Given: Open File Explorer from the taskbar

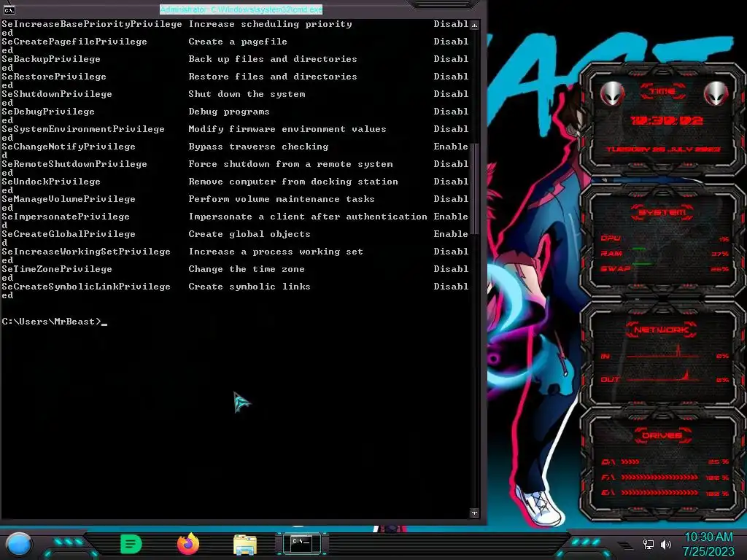Looking at the screenshot, I should pyautogui.click(x=245, y=545).
